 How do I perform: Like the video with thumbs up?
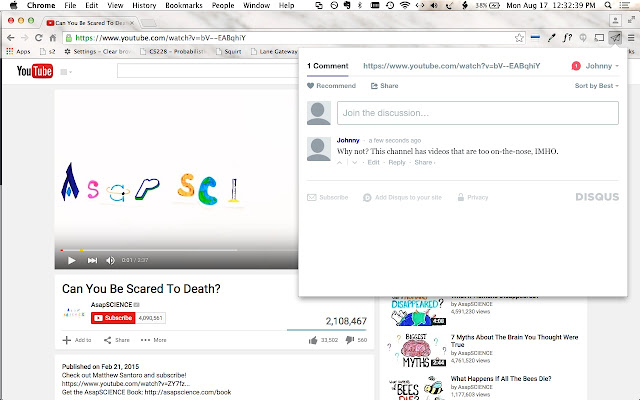(x=313, y=340)
